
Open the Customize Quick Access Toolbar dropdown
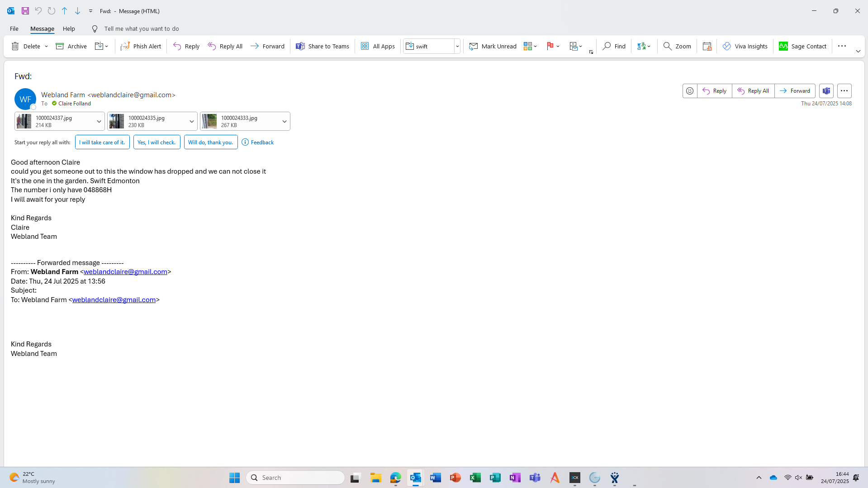90,11
